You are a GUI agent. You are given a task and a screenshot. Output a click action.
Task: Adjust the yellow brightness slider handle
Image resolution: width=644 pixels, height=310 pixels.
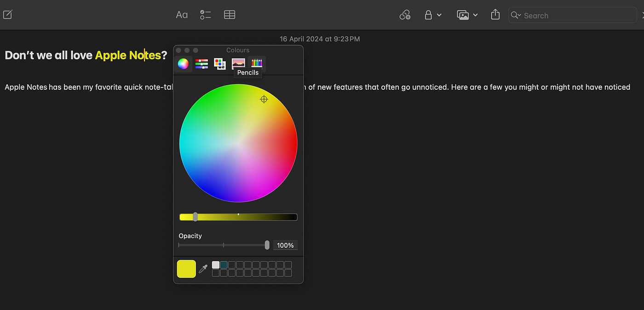click(195, 217)
